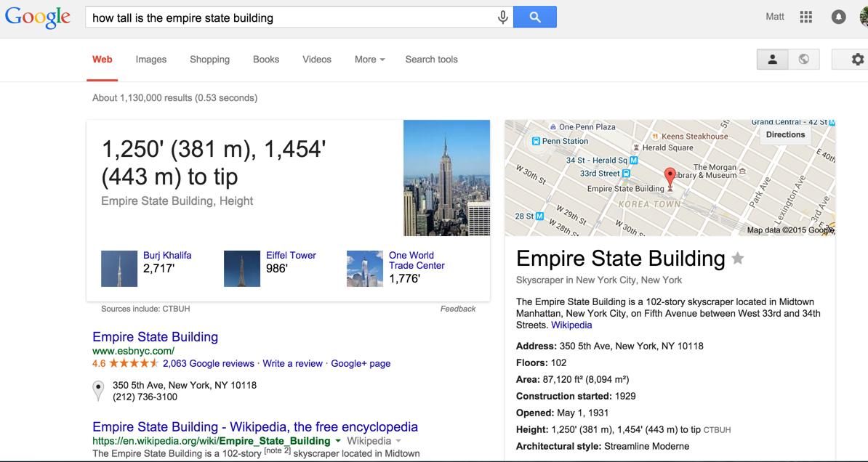868x462 pixels.
Task: Click the 33rd Street station icon
Action: pos(626,173)
